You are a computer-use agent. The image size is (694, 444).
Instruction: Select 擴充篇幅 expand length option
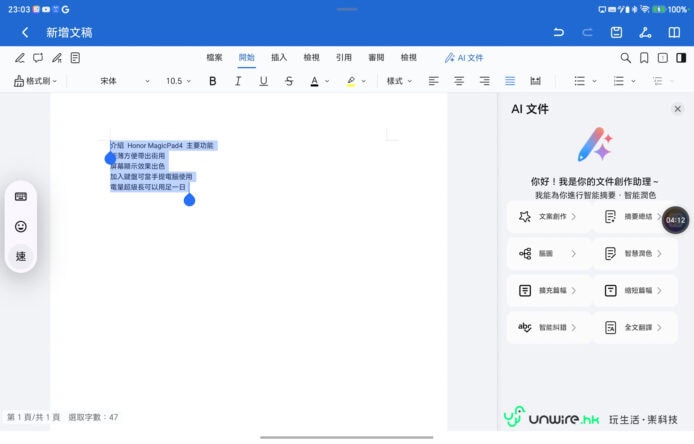pyautogui.click(x=548, y=290)
